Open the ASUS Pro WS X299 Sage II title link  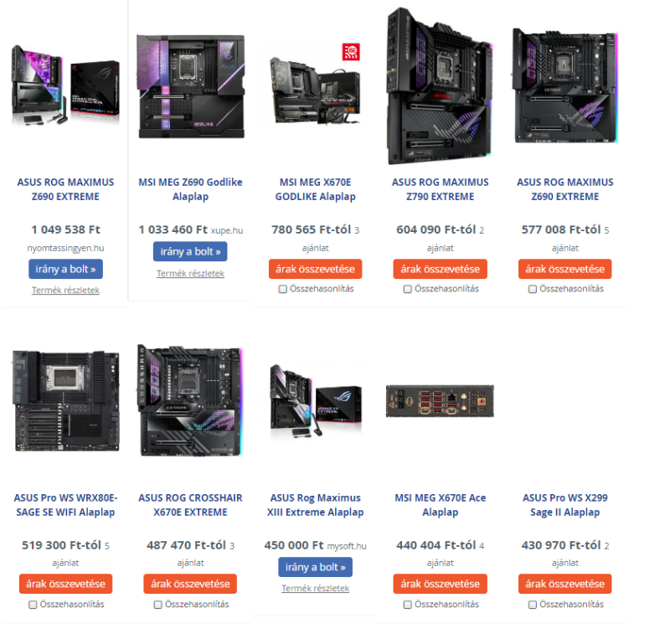click(x=564, y=505)
